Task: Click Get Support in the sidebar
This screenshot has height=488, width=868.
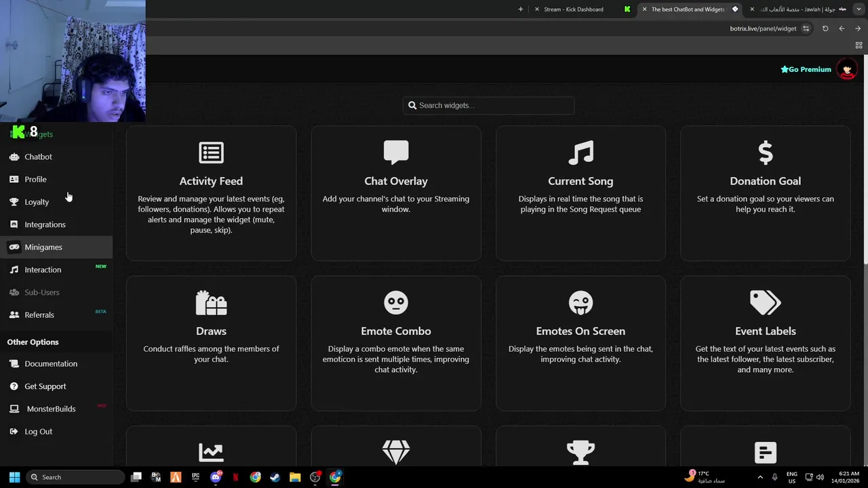Action: click(x=56, y=386)
